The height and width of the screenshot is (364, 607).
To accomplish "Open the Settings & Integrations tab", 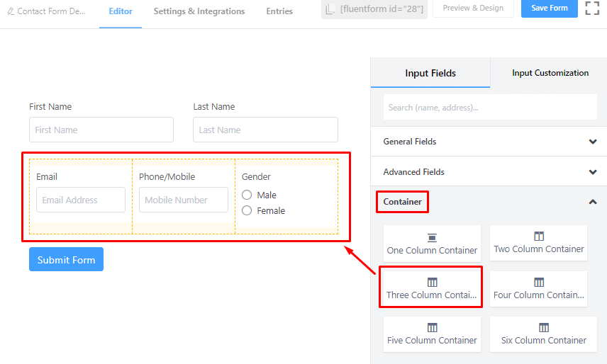I will pos(199,11).
